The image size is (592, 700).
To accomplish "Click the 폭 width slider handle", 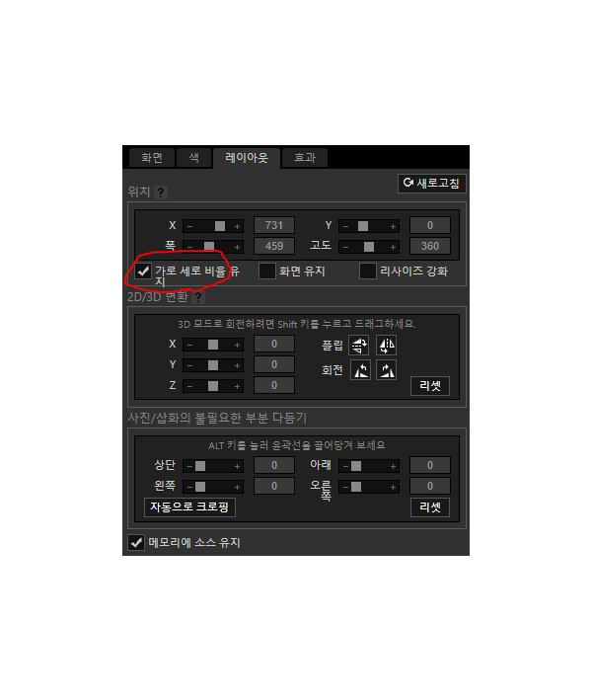I will 209,247.
